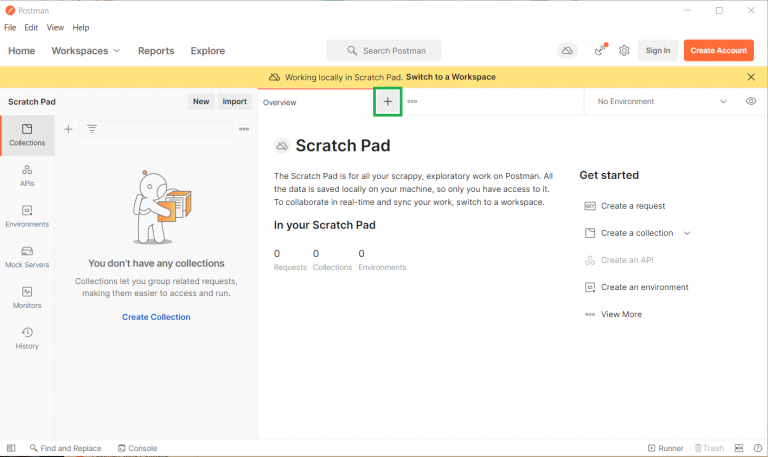Open Environments in the sidebar

pyautogui.click(x=27, y=216)
